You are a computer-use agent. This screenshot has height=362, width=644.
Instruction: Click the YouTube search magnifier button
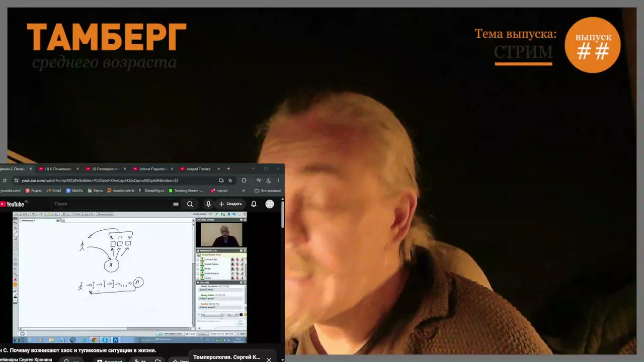[190, 204]
